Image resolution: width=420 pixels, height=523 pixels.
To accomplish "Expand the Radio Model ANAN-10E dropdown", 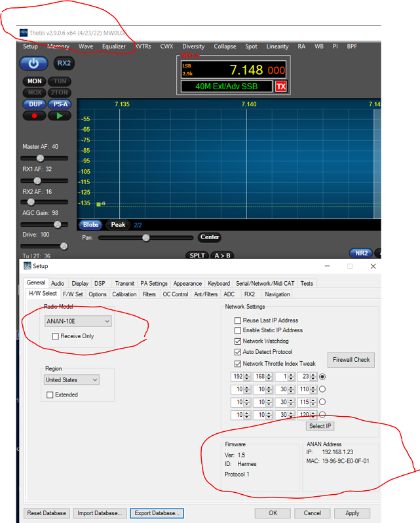I will click(78, 321).
